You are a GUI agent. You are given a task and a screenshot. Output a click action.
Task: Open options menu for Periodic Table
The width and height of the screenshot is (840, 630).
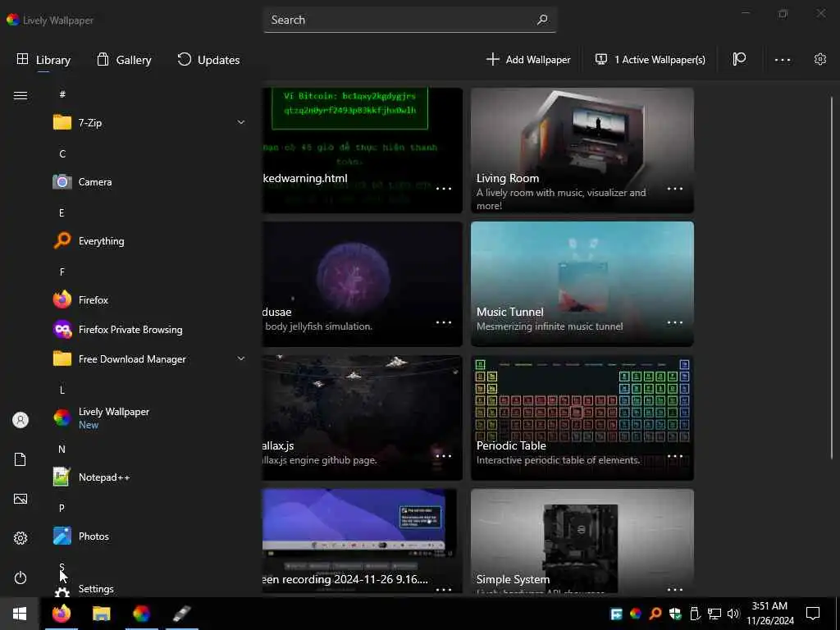pyautogui.click(x=675, y=456)
